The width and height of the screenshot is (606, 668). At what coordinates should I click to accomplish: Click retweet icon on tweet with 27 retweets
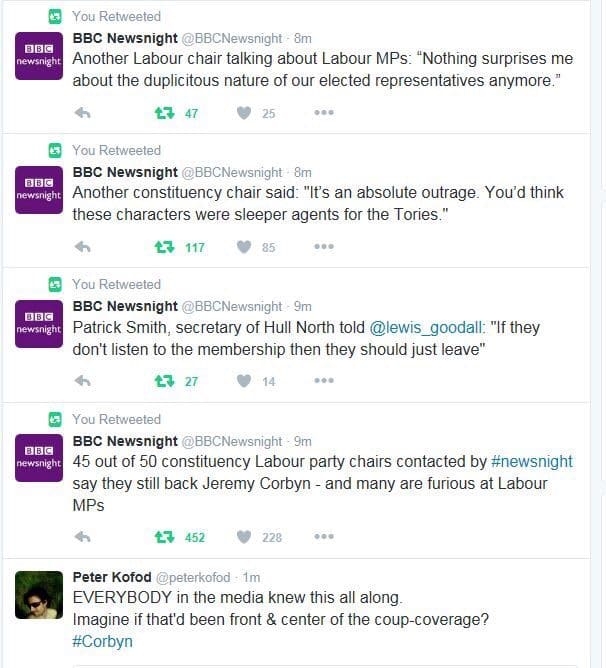(164, 380)
